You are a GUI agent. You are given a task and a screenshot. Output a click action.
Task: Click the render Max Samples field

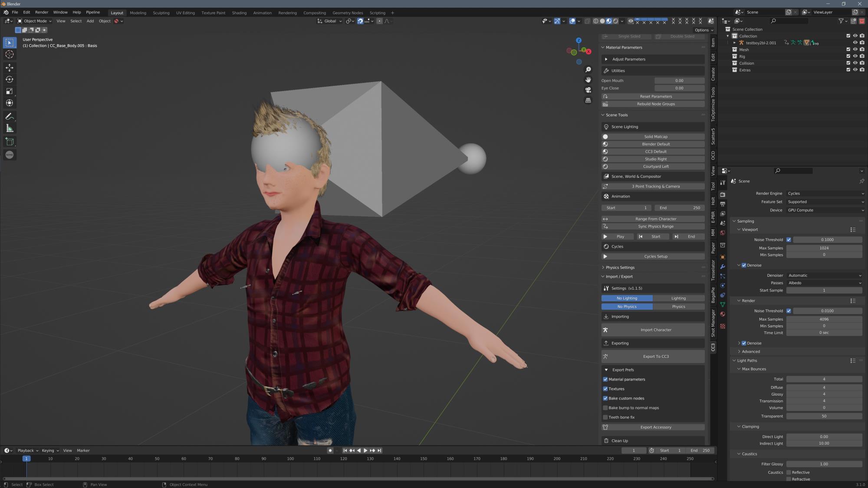824,319
